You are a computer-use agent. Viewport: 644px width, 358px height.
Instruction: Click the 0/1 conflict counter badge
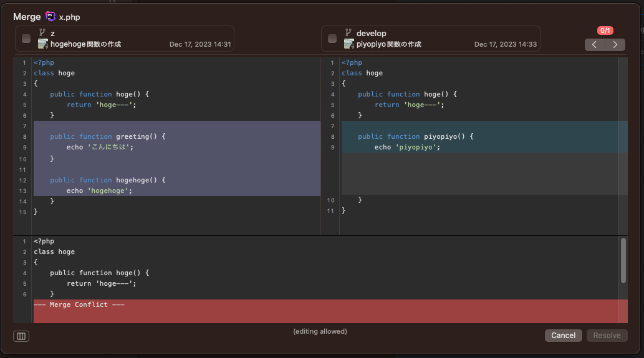pyautogui.click(x=605, y=31)
